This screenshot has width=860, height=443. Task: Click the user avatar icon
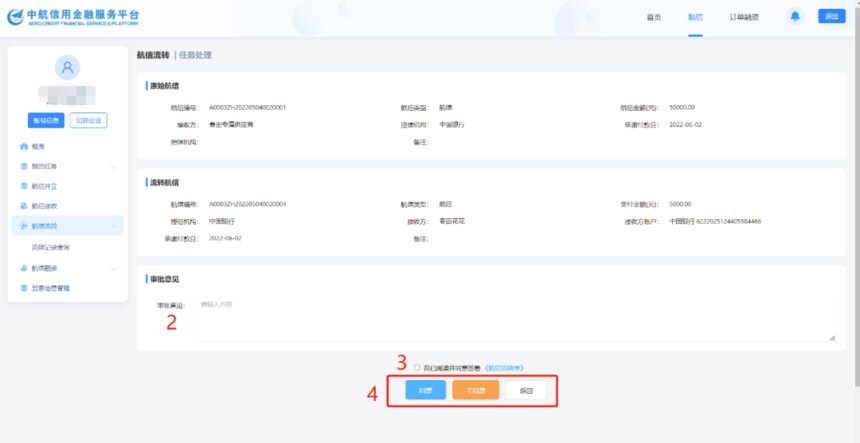(67, 68)
